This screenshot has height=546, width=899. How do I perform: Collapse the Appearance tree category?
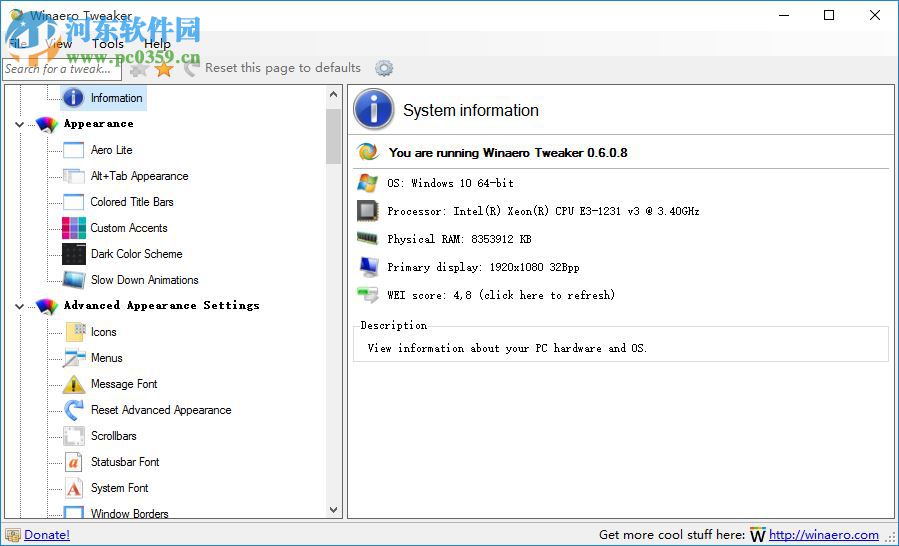click(x=19, y=124)
